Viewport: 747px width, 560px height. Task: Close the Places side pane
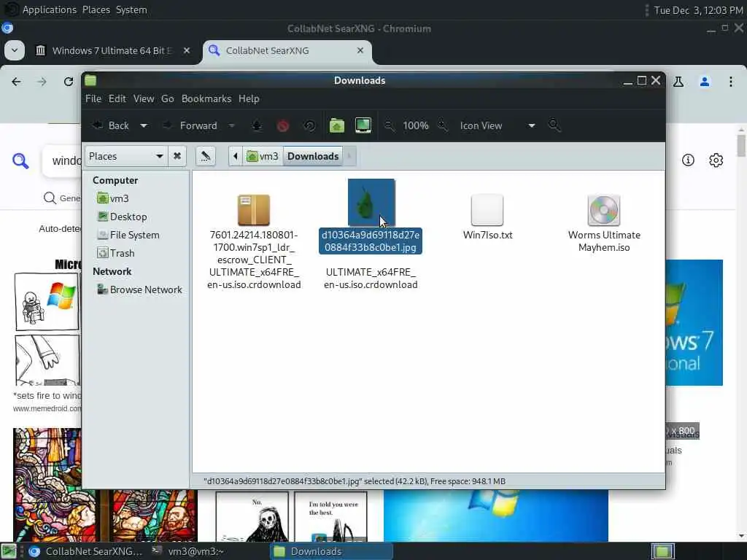(x=177, y=156)
